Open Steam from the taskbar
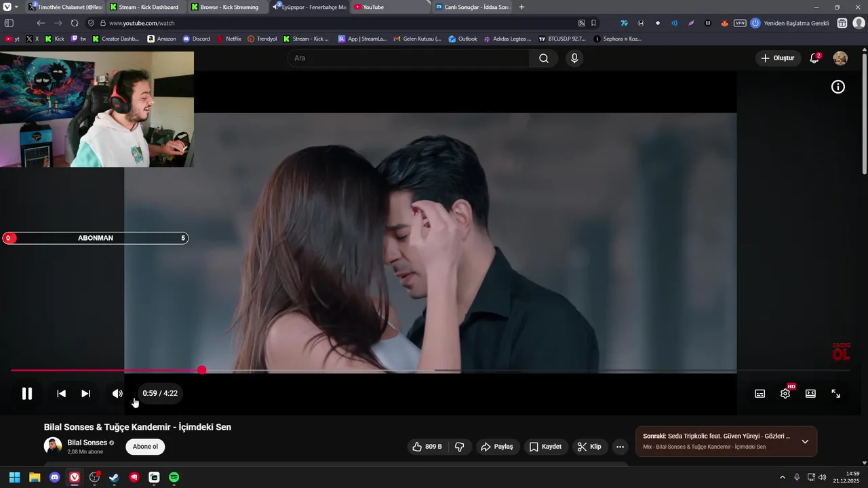The width and height of the screenshot is (868, 488). pos(114,477)
